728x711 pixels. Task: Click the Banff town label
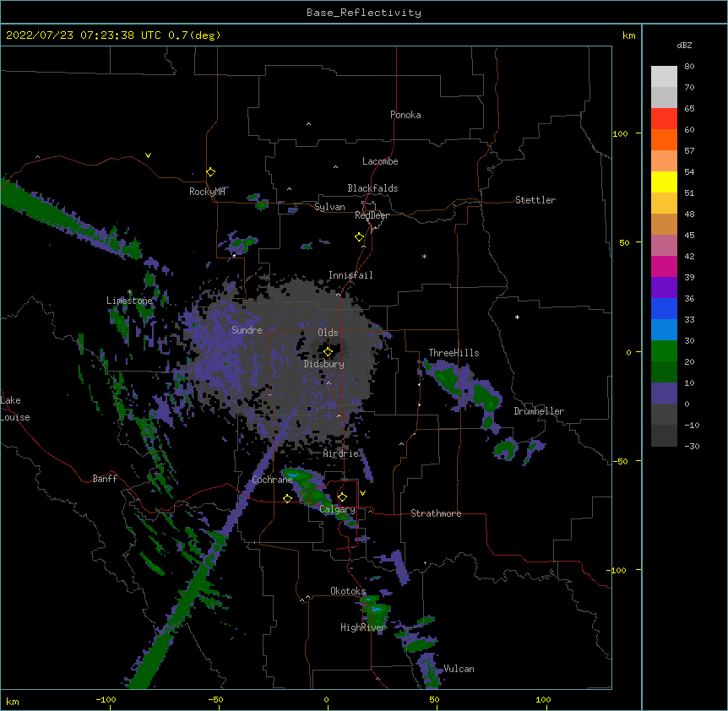105,479
